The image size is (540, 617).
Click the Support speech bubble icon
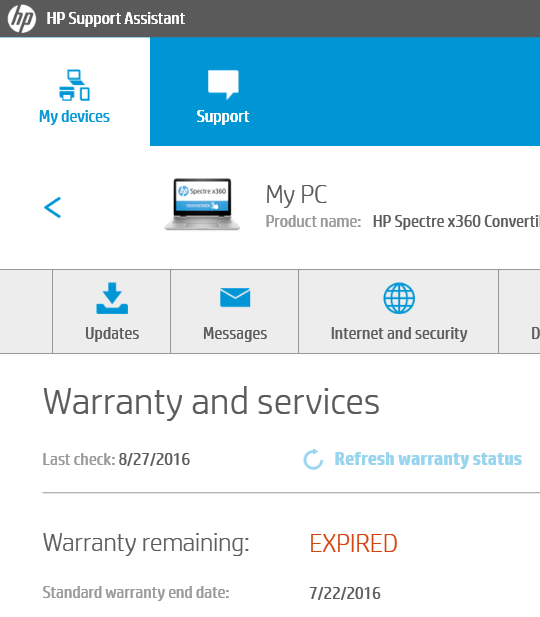223,84
